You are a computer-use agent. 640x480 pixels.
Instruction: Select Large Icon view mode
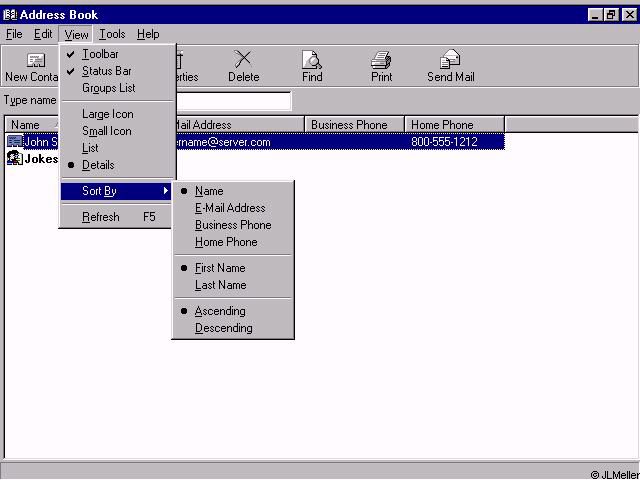pyautogui.click(x=107, y=114)
